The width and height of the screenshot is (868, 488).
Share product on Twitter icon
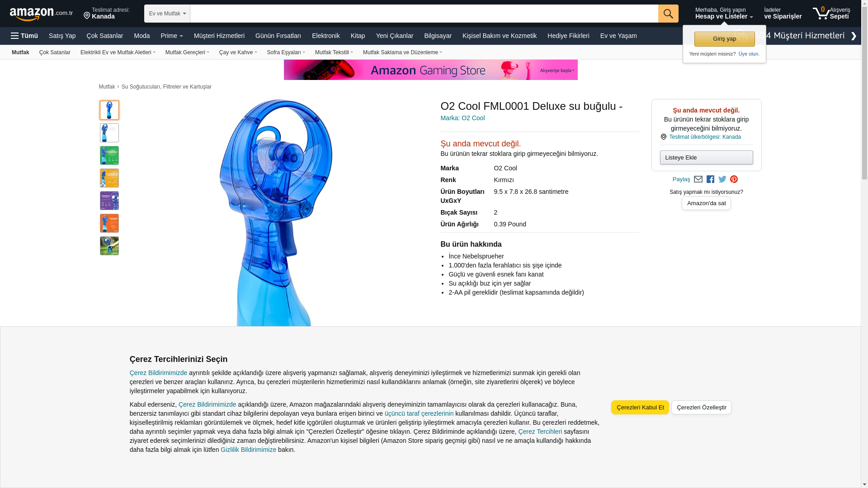(722, 179)
